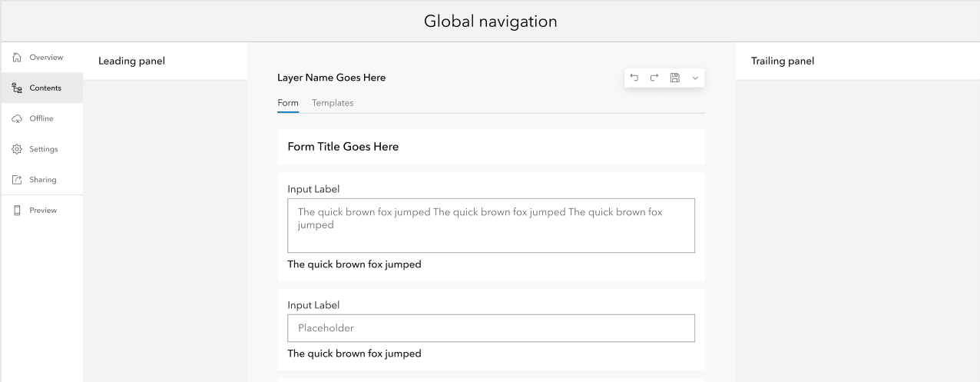The image size is (980, 382).
Task: Click the Contents tree icon in sidebar
Action: (17, 88)
